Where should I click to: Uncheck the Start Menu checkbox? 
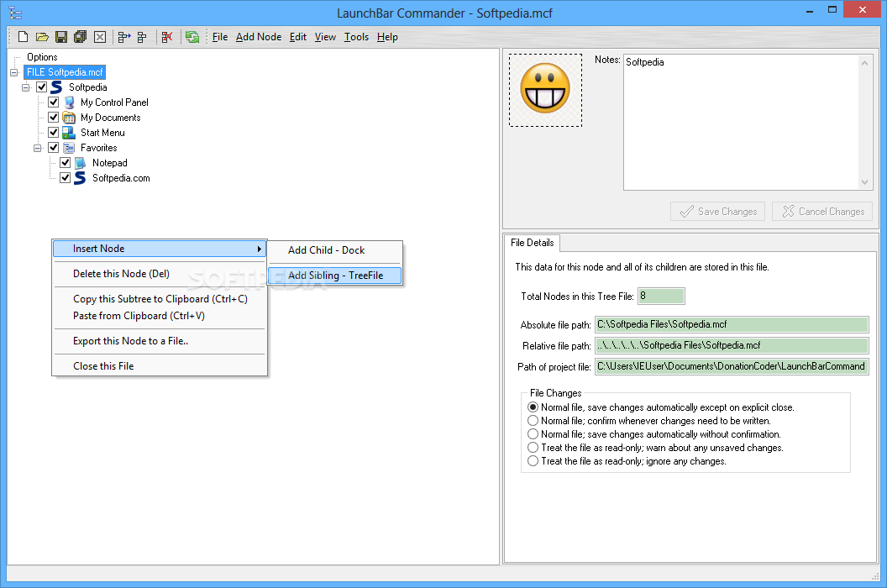pos(54,133)
